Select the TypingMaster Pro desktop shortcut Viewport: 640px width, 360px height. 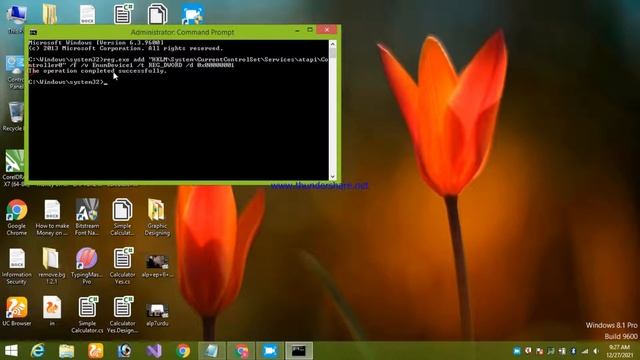click(87, 266)
